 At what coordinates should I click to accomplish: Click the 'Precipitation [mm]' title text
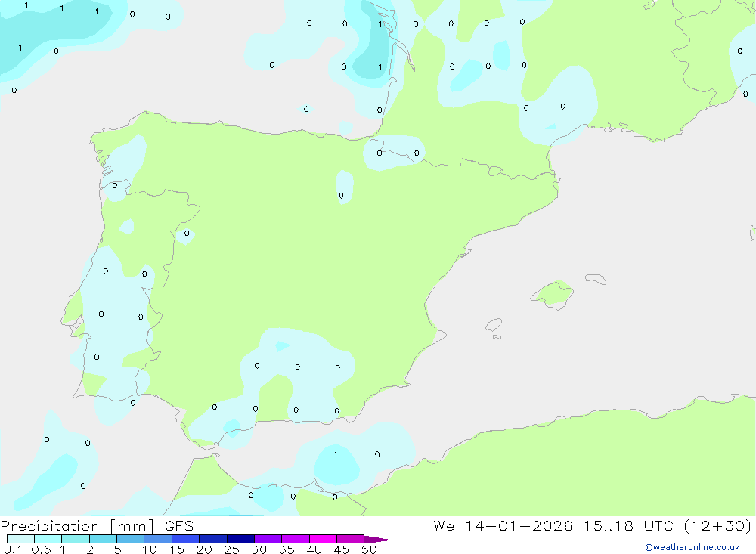(77, 526)
